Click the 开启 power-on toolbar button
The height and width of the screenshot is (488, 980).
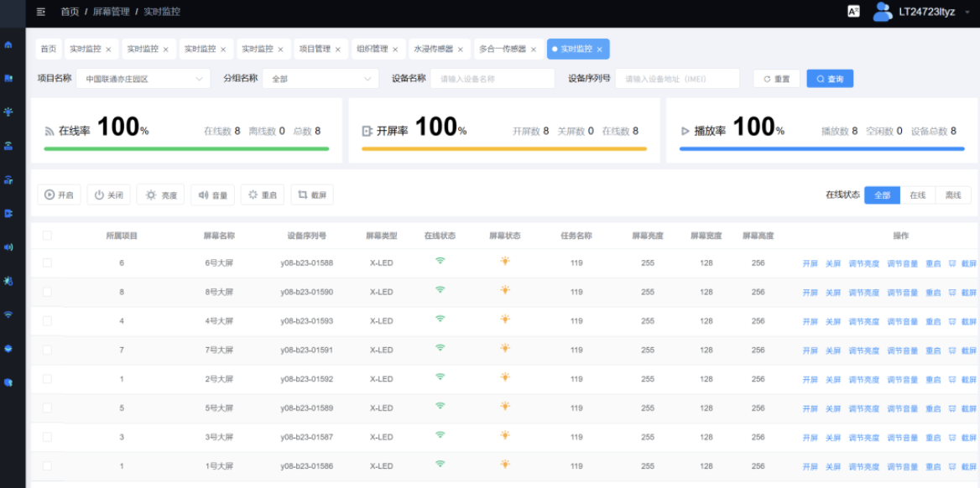[59, 195]
